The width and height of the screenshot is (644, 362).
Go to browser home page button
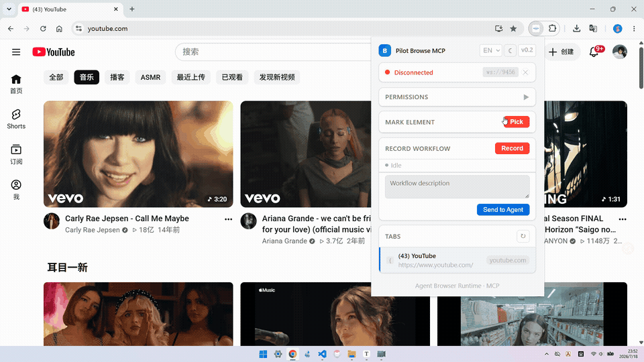[x=59, y=28]
